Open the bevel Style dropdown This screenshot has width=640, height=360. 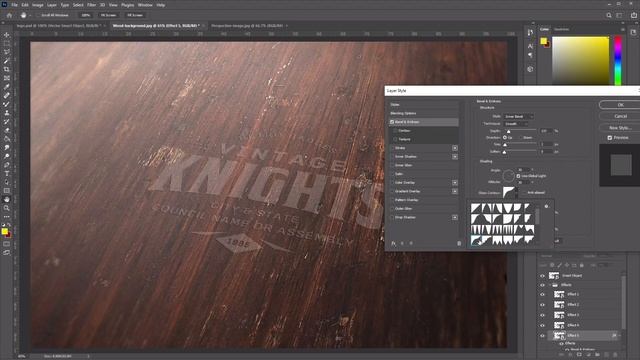[x=518, y=116]
